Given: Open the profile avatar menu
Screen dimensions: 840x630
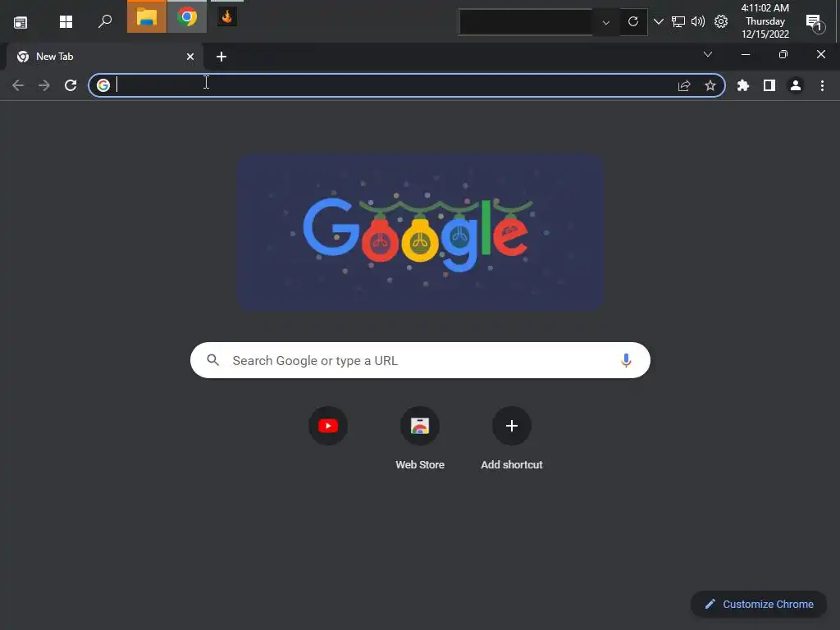Looking at the screenshot, I should [796, 85].
